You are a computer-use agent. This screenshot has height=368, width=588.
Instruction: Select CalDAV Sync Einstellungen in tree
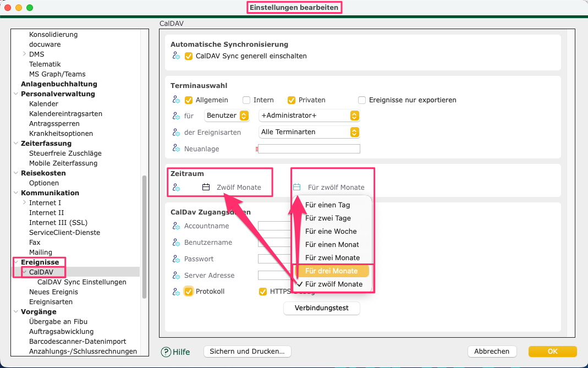(x=82, y=282)
